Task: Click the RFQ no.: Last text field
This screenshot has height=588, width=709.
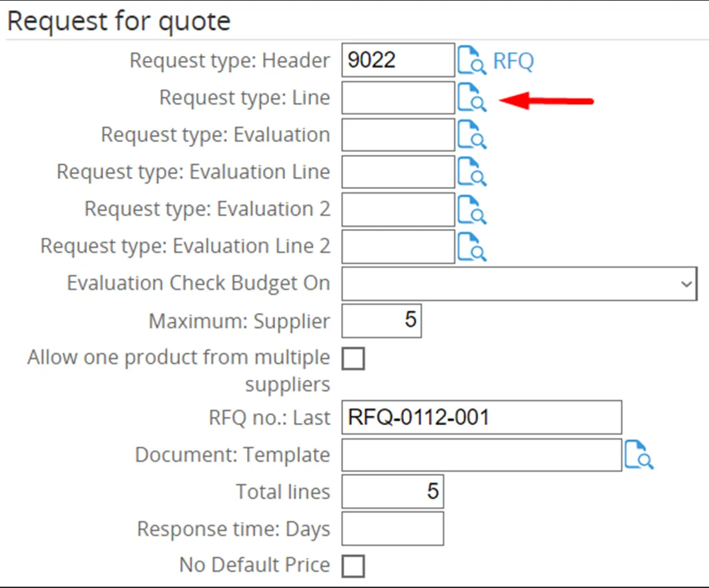Action: (x=481, y=418)
